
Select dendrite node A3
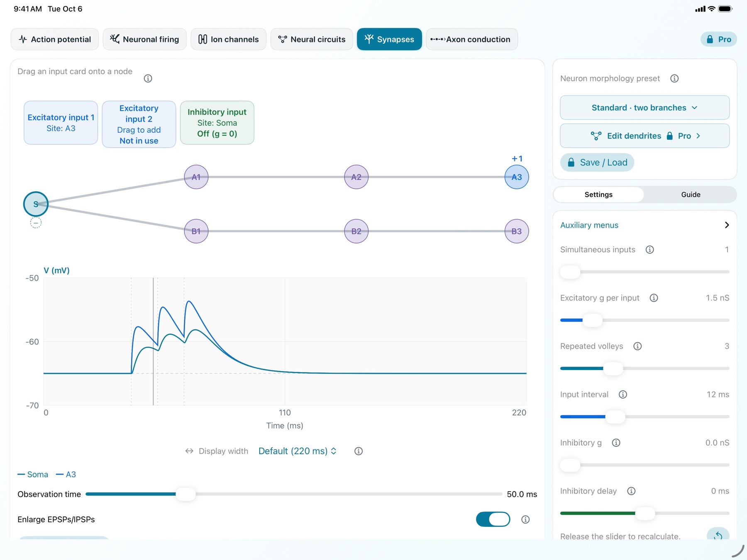coord(516,177)
